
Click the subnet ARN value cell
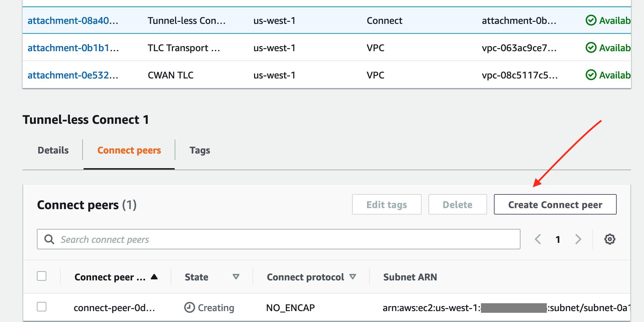tap(507, 308)
